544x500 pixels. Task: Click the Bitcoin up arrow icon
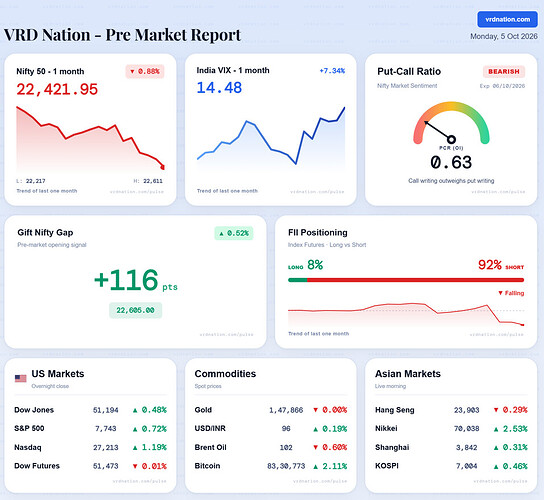(315, 466)
